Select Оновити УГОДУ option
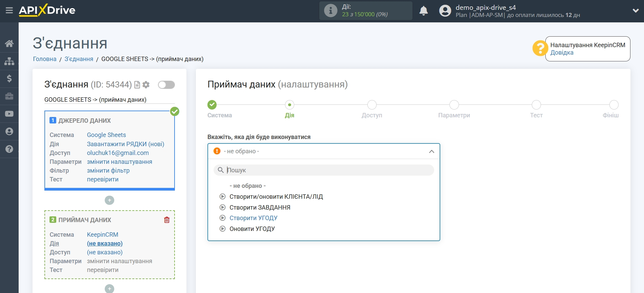The image size is (644, 293). click(252, 229)
